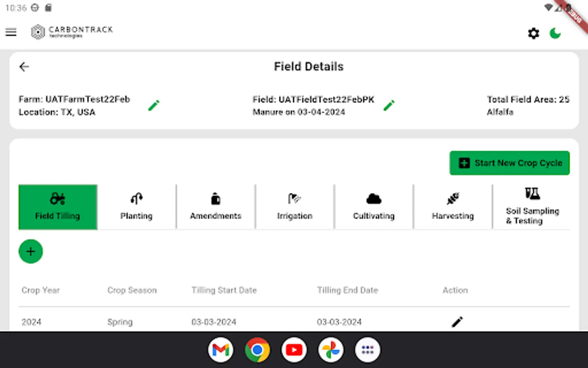Open settings via gear icon

click(533, 33)
